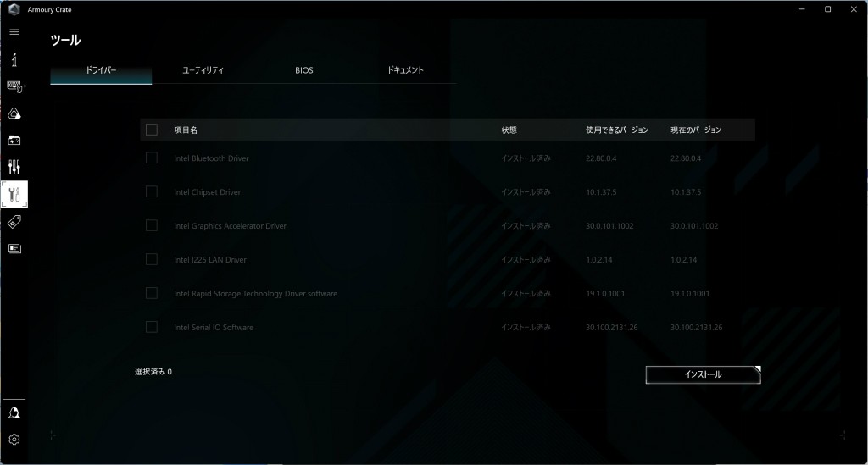Check the Intel I225 LAN Driver checkbox
868x465 pixels.
tap(152, 259)
